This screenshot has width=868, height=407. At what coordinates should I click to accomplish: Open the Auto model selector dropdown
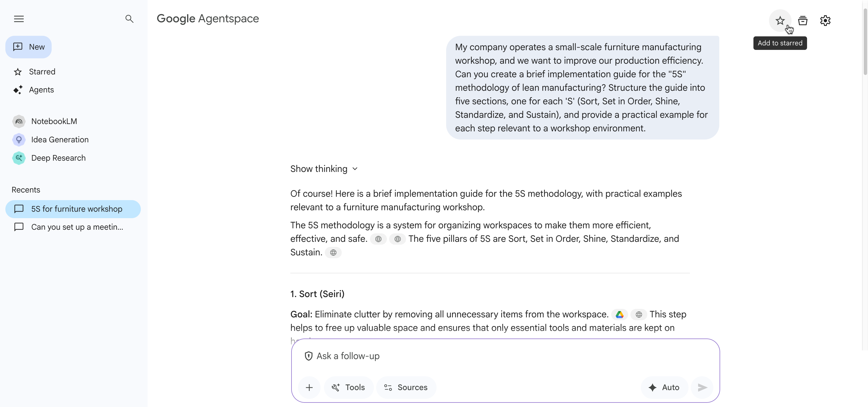(664, 387)
